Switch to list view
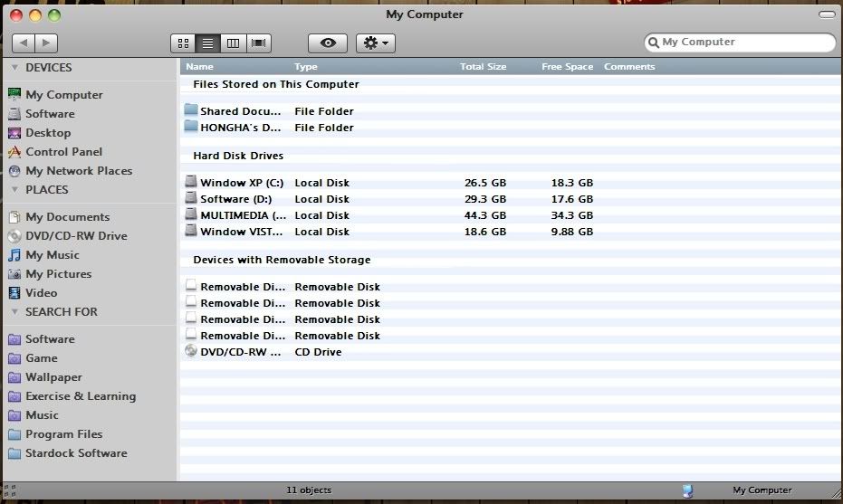This screenshot has height=504, width=843. (x=208, y=43)
